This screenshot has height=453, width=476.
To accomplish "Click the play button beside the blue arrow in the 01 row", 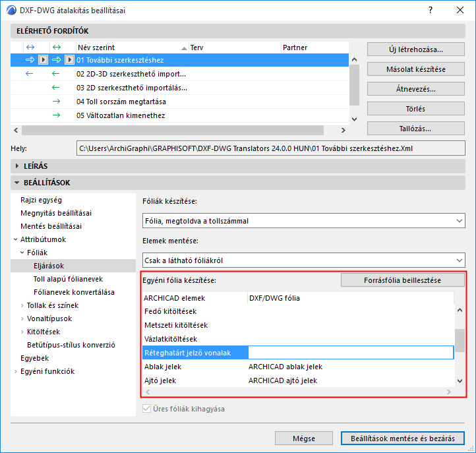I will [x=43, y=60].
